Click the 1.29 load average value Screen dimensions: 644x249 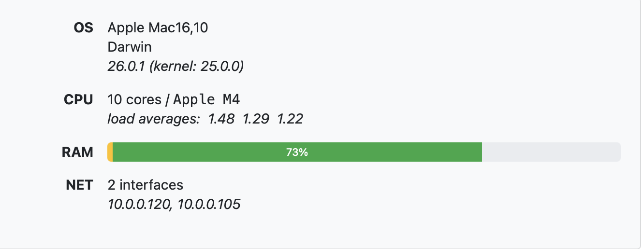click(255, 119)
